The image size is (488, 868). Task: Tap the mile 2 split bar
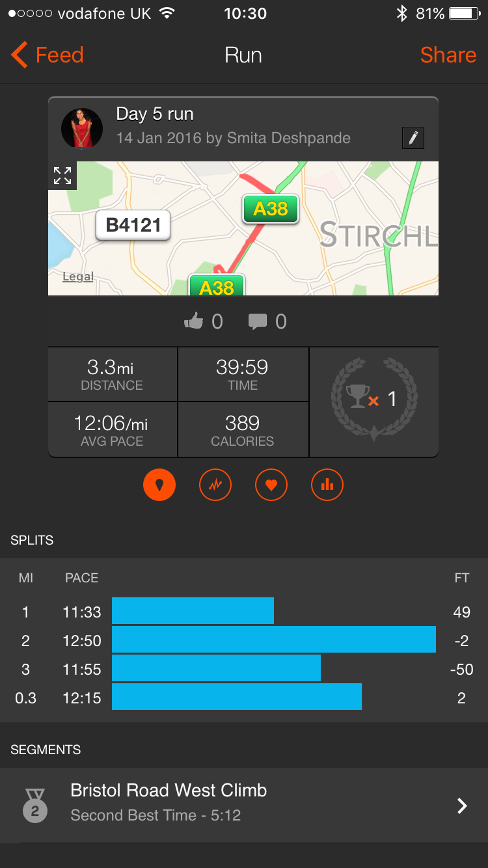tap(273, 640)
